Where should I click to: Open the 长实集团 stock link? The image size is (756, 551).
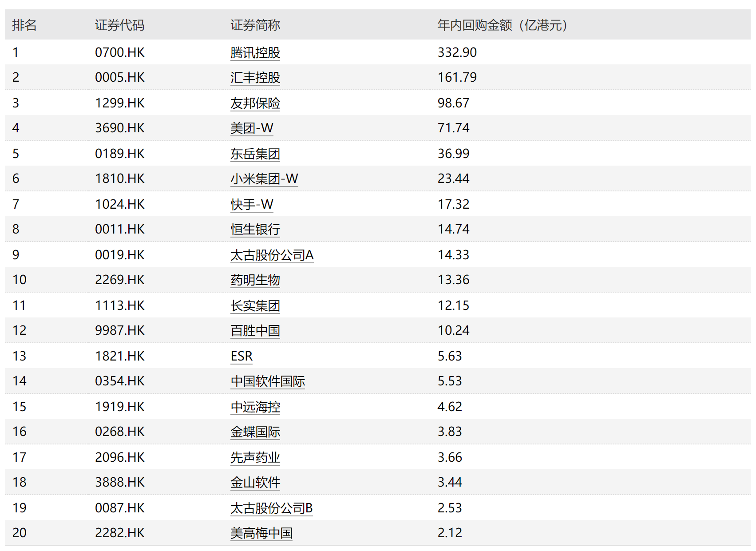pyautogui.click(x=255, y=305)
